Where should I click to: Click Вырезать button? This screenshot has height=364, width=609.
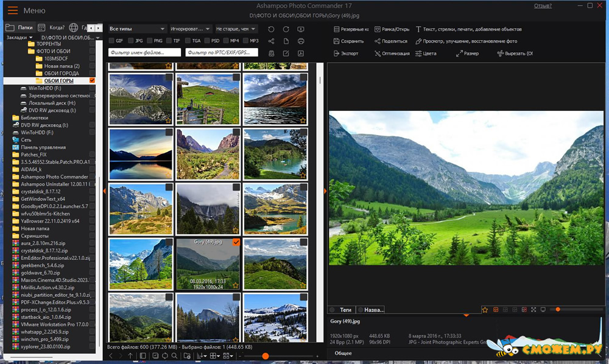pyautogui.click(x=515, y=54)
